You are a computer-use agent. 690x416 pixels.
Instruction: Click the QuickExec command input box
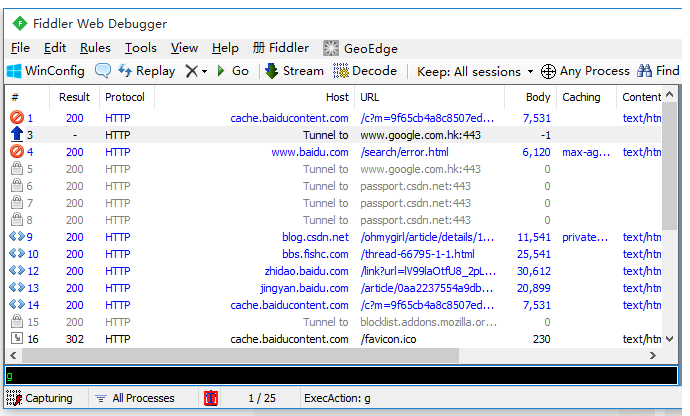(x=341, y=376)
